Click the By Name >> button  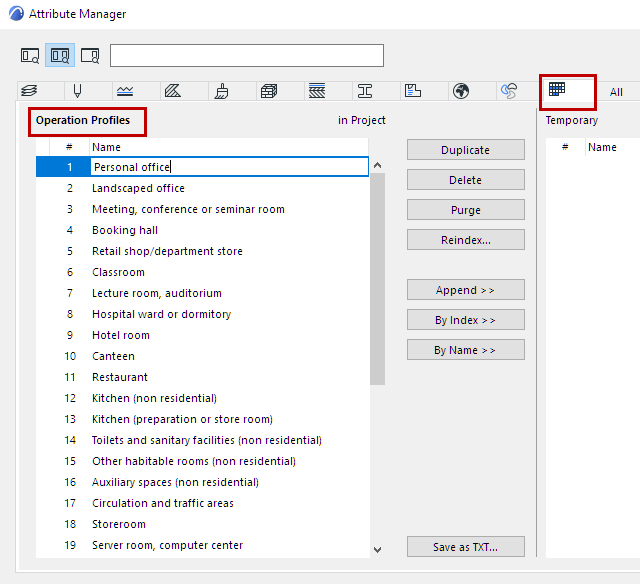pos(466,350)
